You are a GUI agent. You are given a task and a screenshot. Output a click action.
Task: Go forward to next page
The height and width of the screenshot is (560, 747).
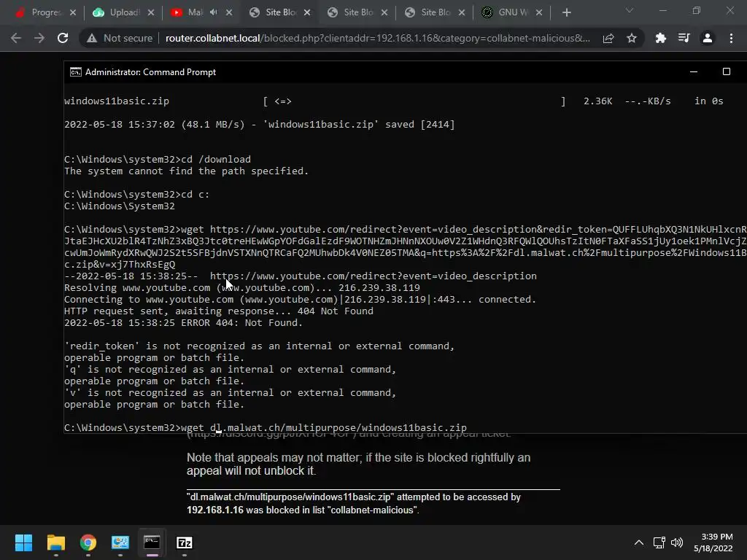click(x=39, y=38)
